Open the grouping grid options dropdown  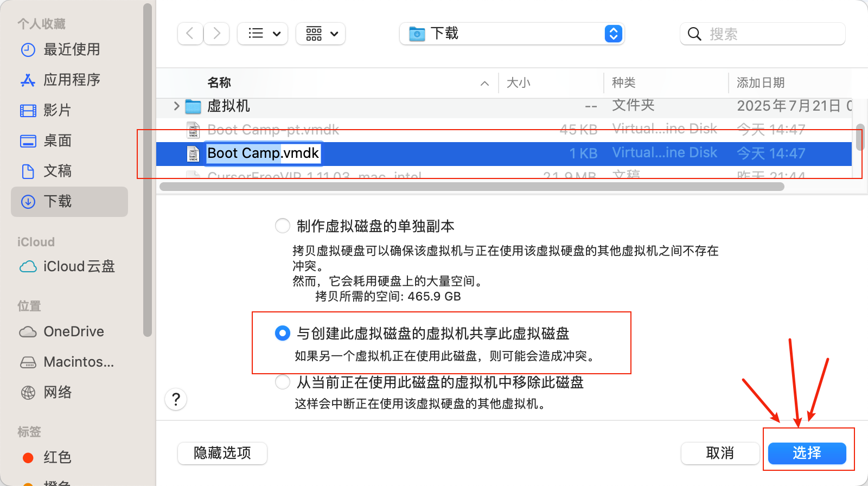pos(321,34)
